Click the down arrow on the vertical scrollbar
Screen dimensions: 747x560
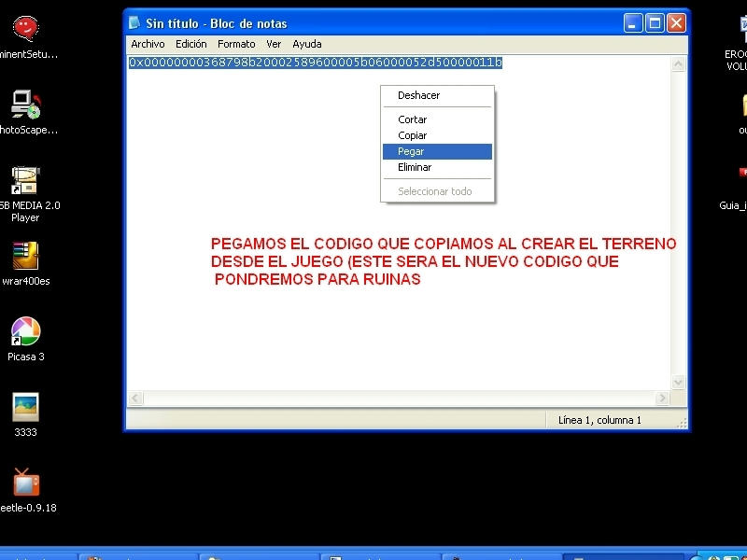coord(679,382)
